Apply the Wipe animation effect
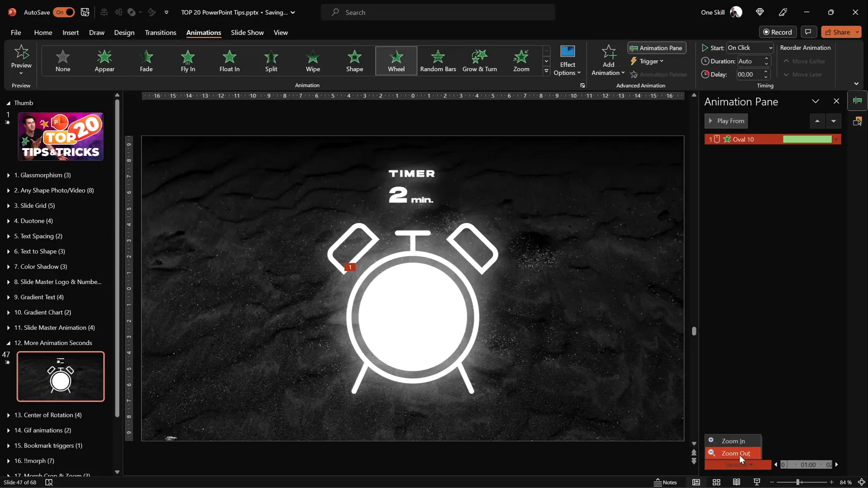 313,61
